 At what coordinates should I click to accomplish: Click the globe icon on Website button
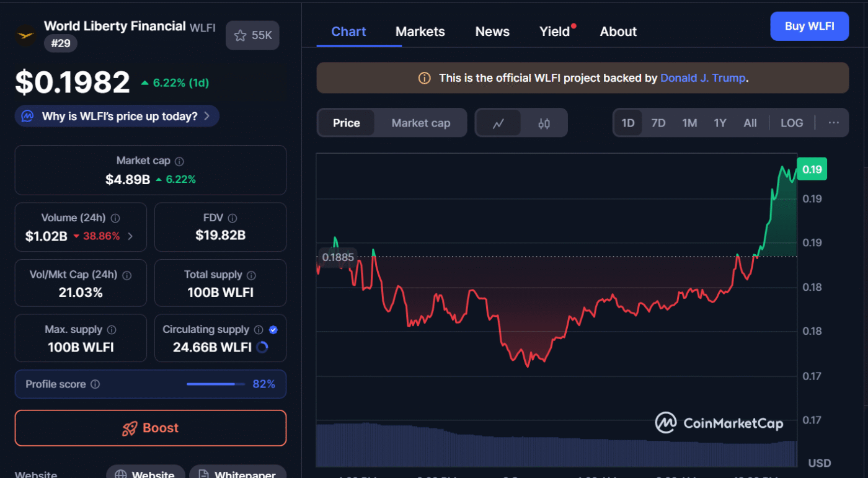tap(121, 476)
